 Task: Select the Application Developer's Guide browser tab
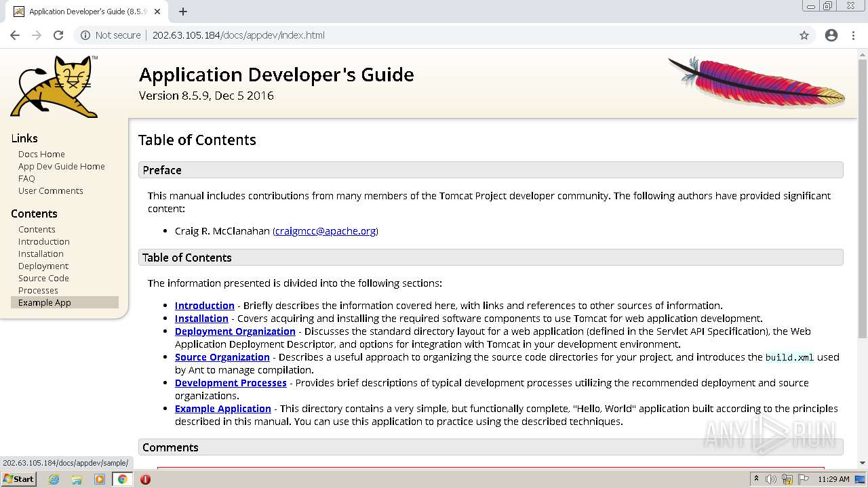point(87,12)
